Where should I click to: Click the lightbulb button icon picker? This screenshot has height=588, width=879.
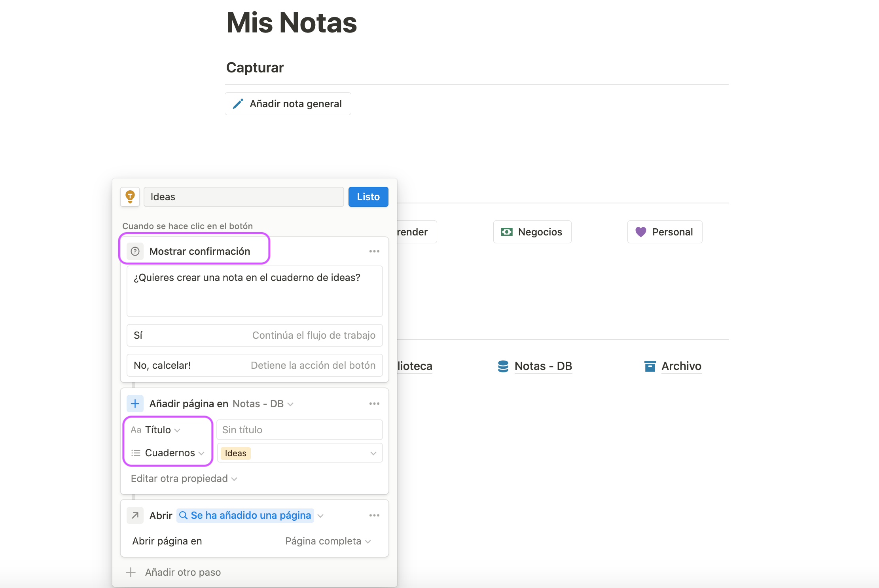(x=130, y=197)
